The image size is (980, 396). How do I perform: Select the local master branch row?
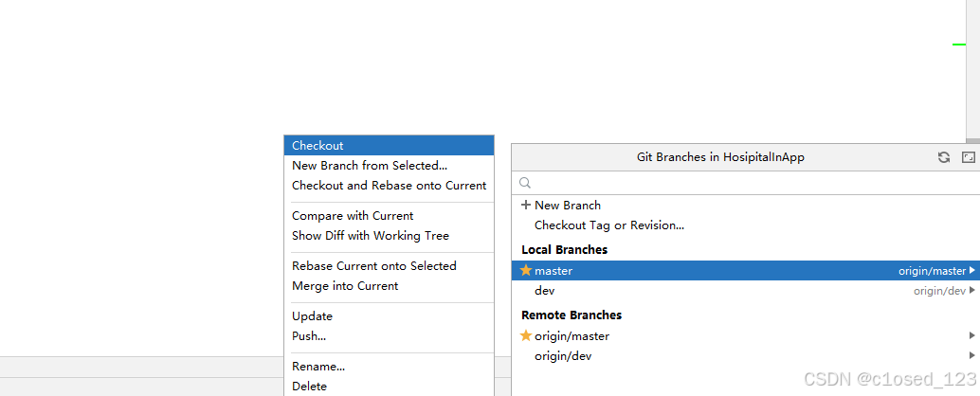coord(746,270)
